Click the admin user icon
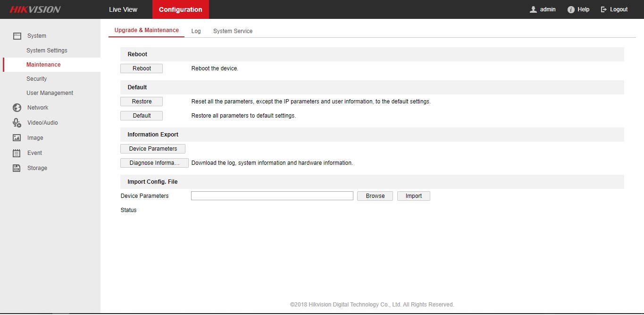Screen dimensions: 644x315 (x=534, y=9)
